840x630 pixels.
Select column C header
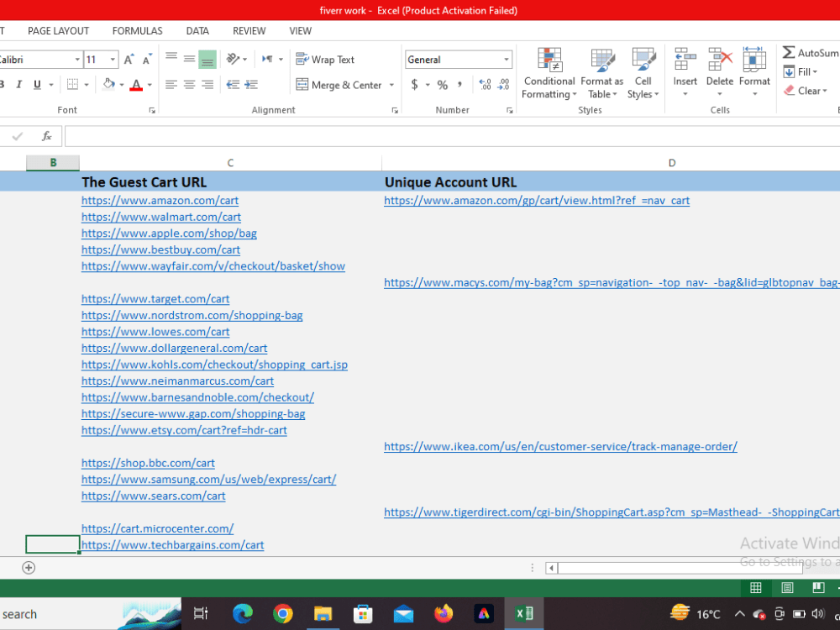pyautogui.click(x=230, y=163)
